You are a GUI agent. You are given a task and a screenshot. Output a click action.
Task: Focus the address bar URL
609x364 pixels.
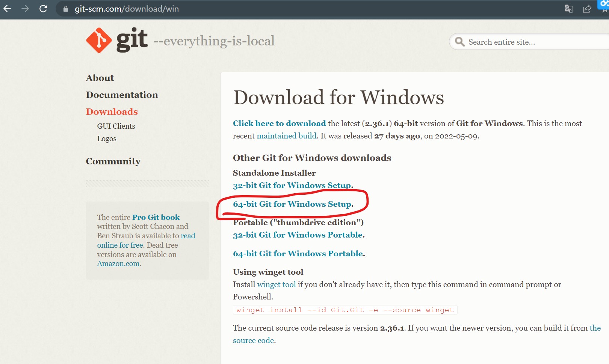pos(127,9)
